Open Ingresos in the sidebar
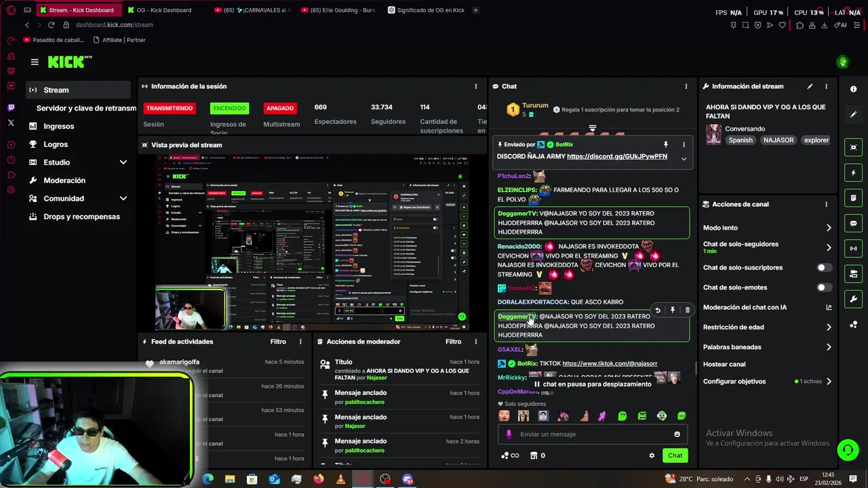Screen dimensions: 868x488 pos(58,126)
